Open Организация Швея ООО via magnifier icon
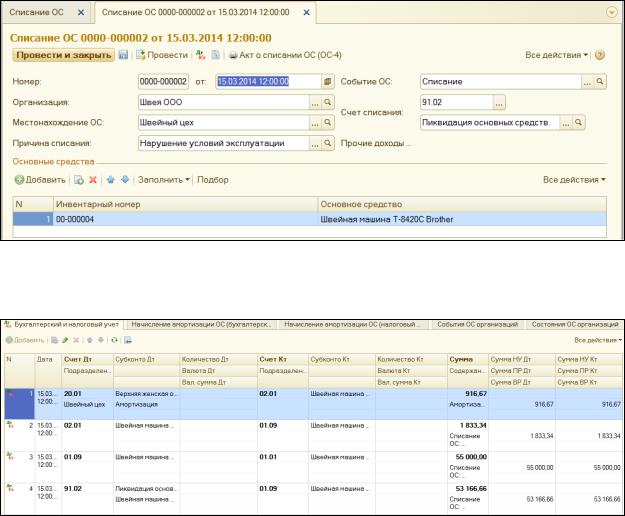The height and width of the screenshot is (516, 625). point(327,102)
